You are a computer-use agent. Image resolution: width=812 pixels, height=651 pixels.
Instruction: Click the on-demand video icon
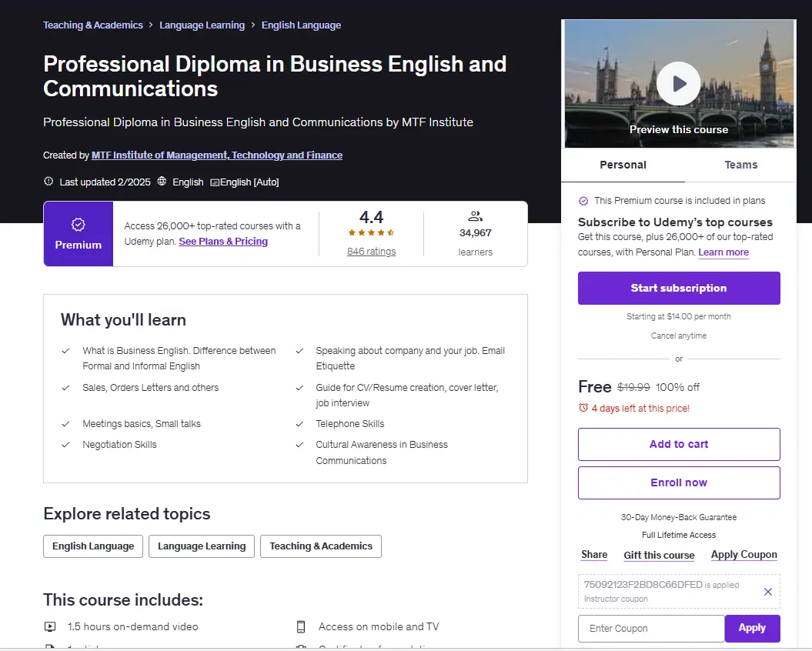tap(50, 626)
